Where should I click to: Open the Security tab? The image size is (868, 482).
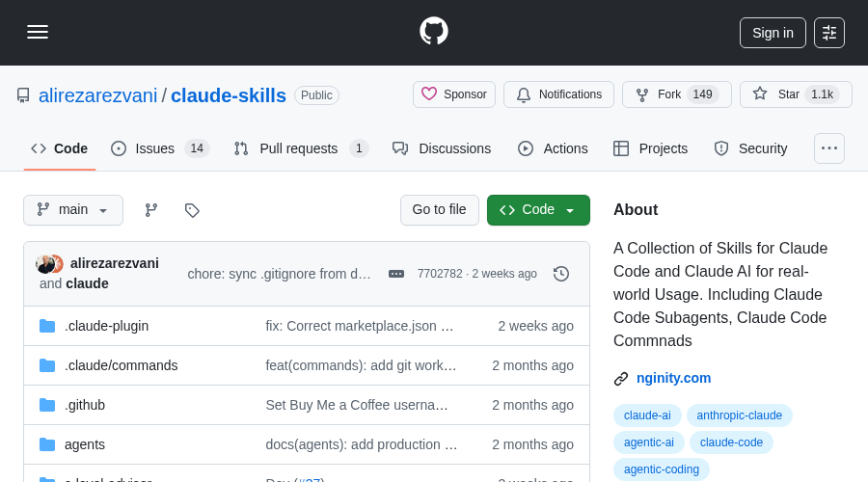pos(750,148)
